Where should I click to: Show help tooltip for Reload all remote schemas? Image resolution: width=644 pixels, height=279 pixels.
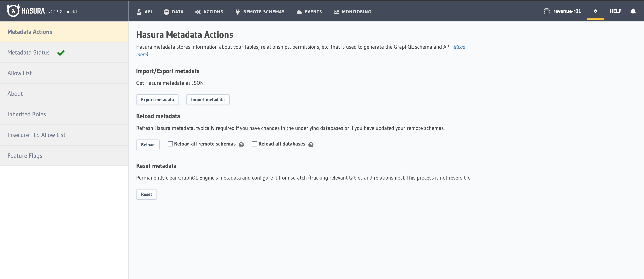[241, 145]
